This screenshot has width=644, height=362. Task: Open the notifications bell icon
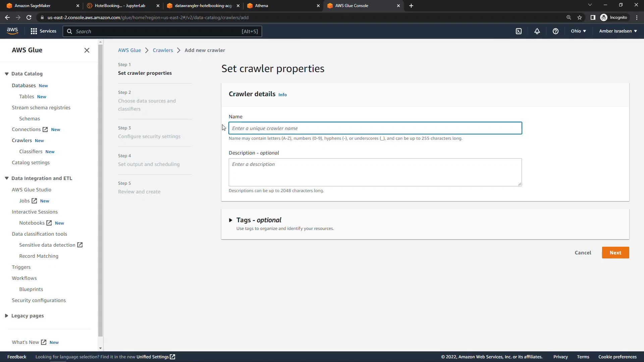(537, 31)
